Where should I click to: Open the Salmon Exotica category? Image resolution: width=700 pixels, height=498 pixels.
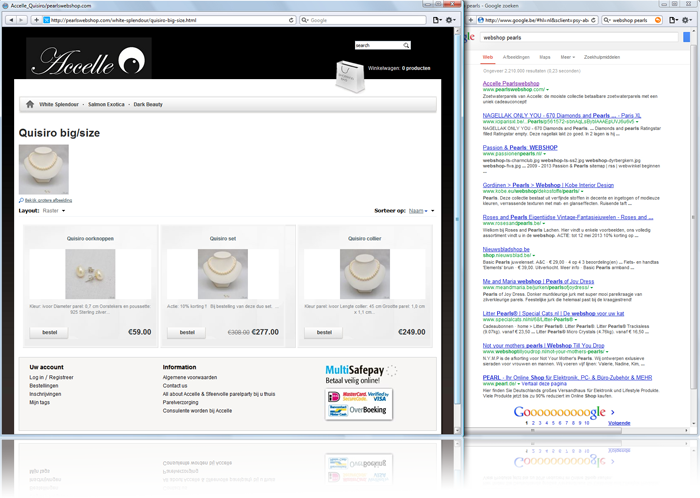106,104
